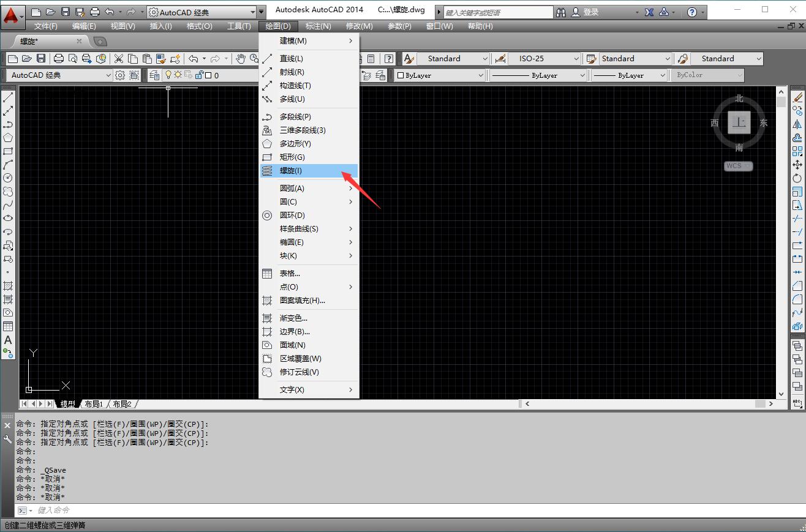Toggle layer 0 lock padlock icon
Viewport: 806px width, 532px height.
pos(198,75)
